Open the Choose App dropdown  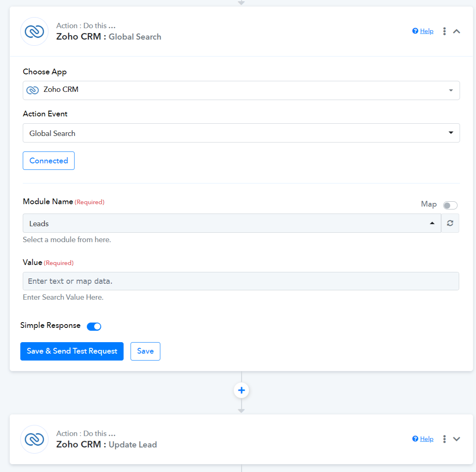(241, 90)
